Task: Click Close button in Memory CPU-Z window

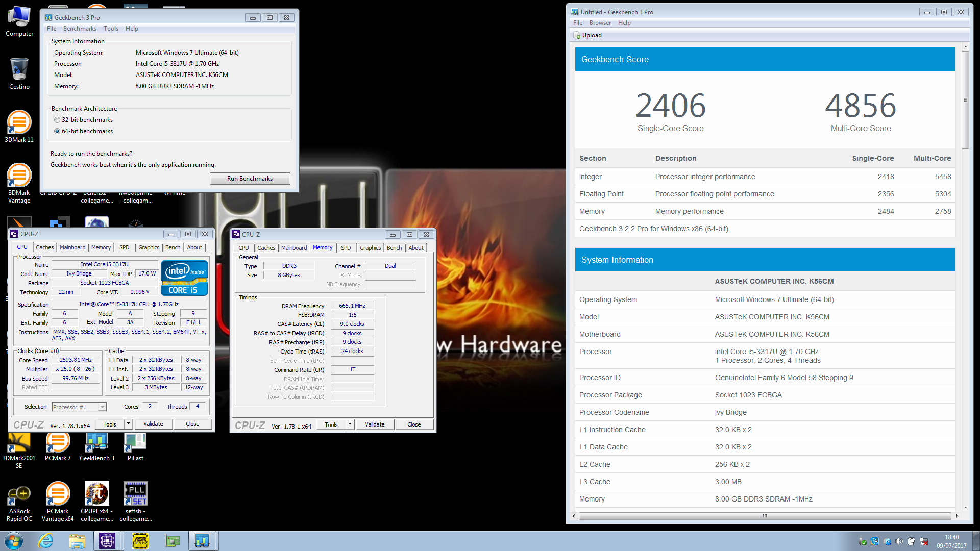Action: point(414,424)
